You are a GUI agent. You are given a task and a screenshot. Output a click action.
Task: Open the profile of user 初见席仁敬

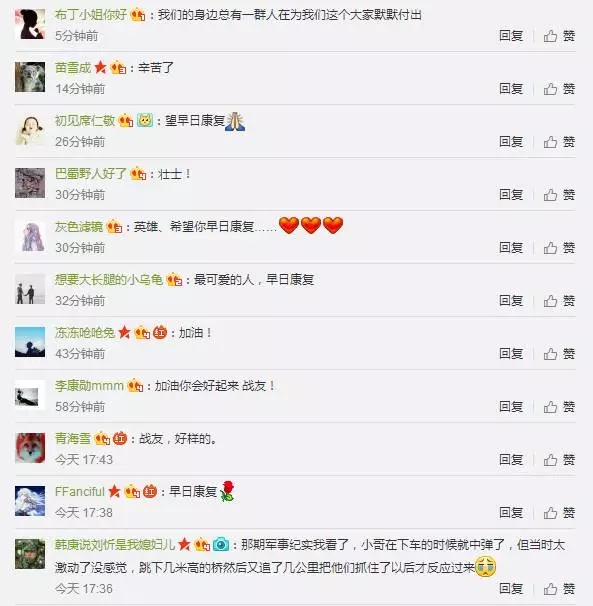click(85, 121)
